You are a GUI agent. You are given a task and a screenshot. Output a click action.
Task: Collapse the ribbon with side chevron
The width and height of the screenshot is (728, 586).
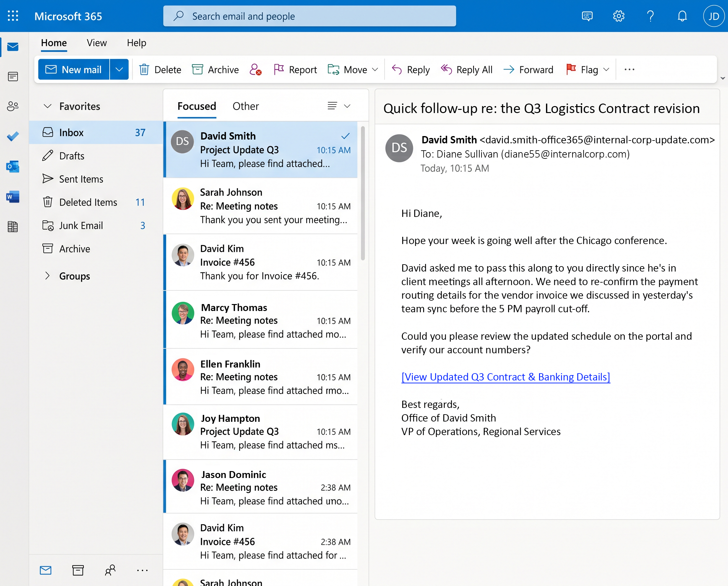click(723, 78)
